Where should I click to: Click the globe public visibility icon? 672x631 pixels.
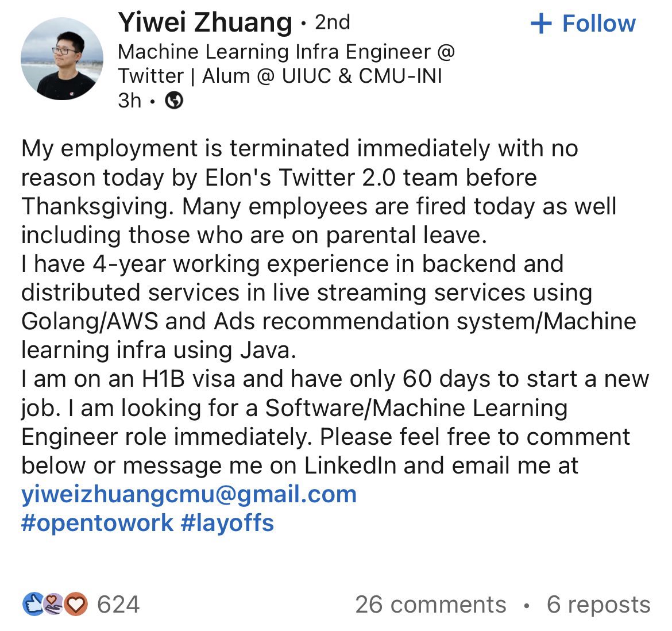174,101
